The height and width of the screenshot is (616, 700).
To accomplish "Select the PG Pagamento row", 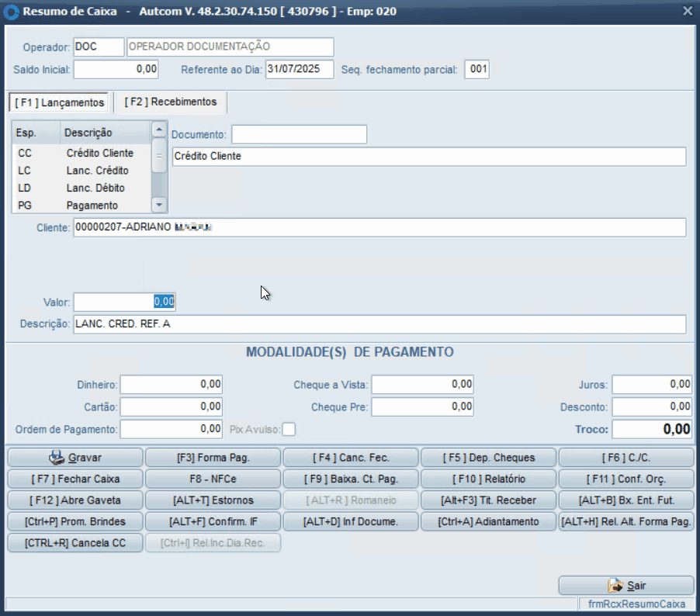I will 81,206.
